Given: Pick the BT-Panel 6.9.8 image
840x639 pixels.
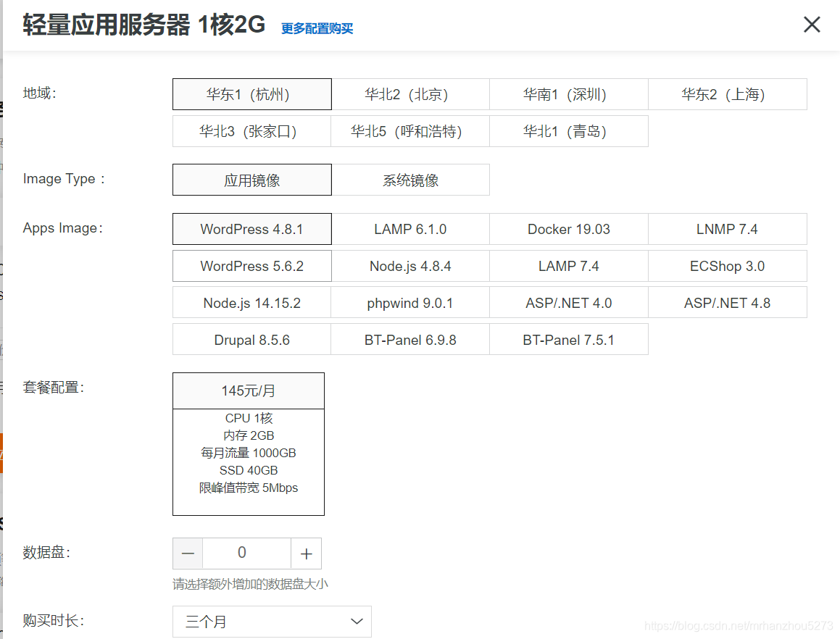Looking at the screenshot, I should (410, 340).
